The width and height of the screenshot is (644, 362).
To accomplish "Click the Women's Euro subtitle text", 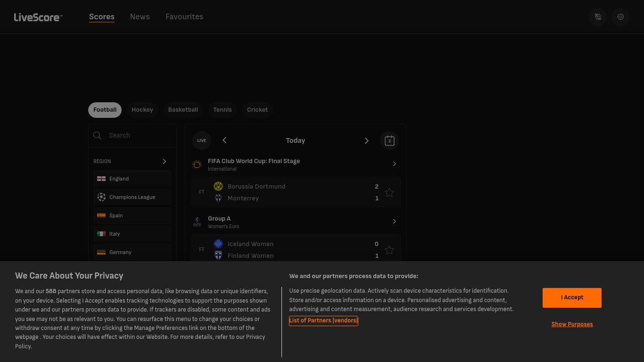I will click(223, 226).
